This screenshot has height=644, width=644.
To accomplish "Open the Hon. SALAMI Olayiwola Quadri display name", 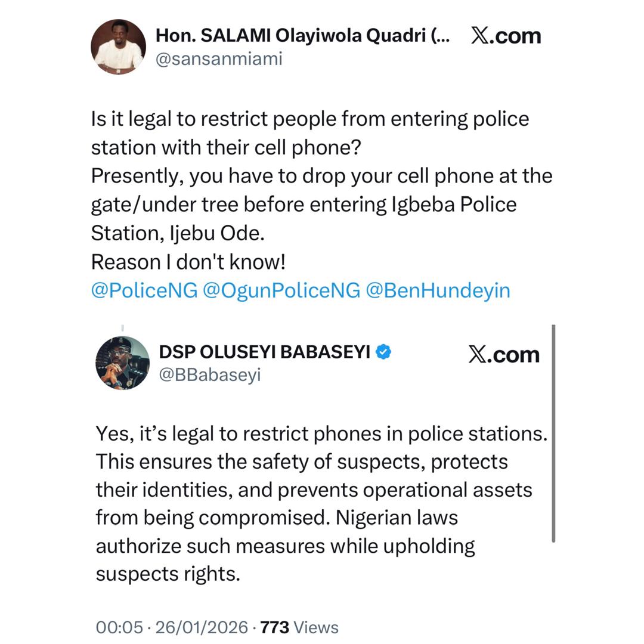I will (292, 36).
